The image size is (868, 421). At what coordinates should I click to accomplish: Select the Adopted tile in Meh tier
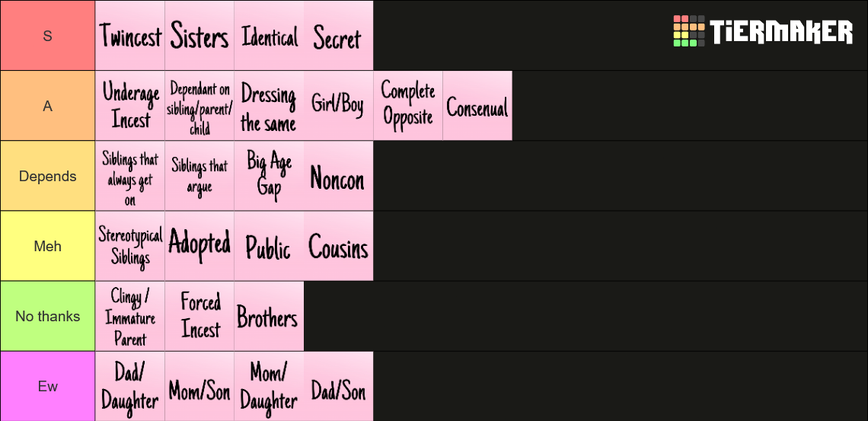click(x=199, y=246)
